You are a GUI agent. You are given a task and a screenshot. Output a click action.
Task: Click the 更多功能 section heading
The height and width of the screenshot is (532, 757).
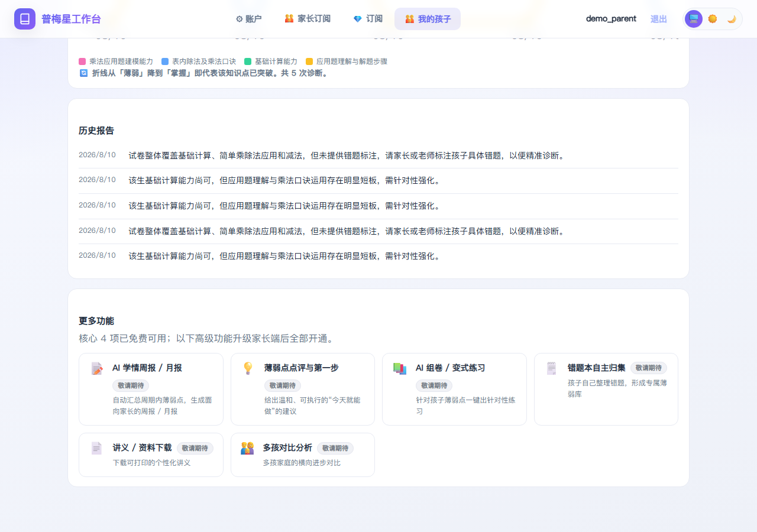pos(96,321)
